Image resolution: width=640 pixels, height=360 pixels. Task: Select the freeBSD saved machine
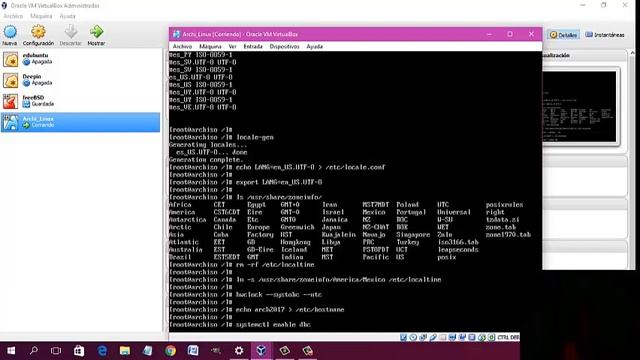[80, 101]
